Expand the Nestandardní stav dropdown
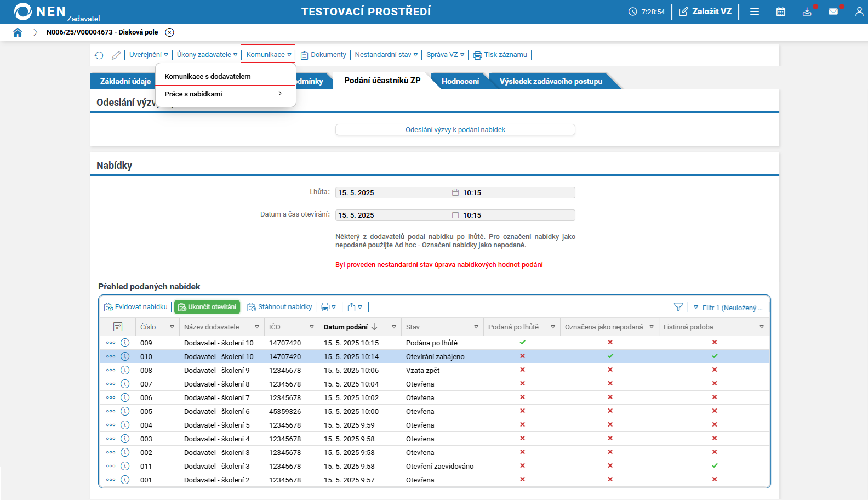The width and height of the screenshot is (868, 500). [386, 55]
